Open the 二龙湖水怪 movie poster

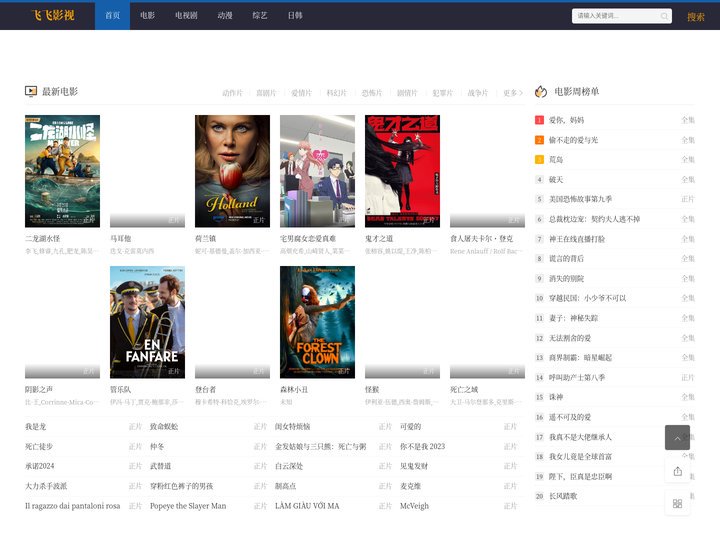62,171
